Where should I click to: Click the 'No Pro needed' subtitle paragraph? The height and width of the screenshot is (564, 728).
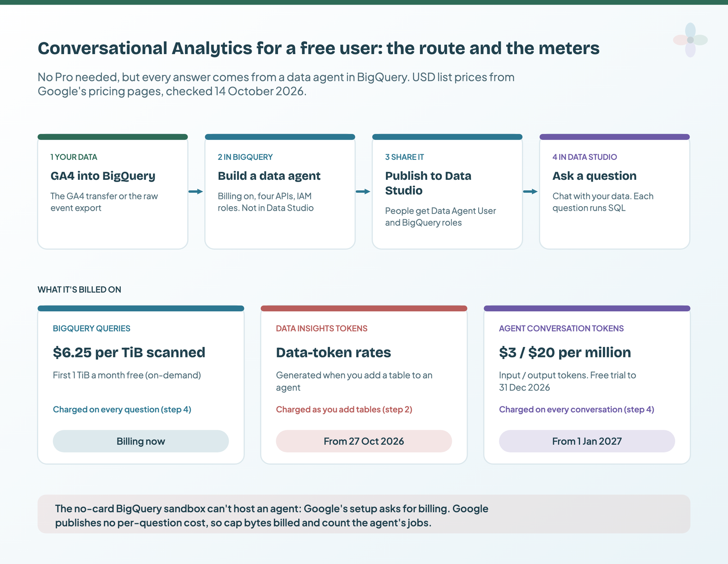point(276,84)
